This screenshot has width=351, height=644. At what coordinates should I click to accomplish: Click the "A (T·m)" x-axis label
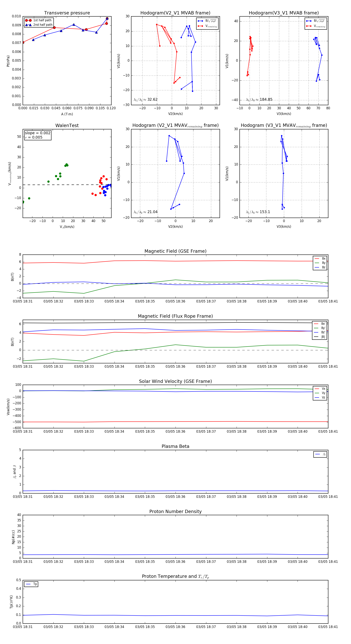(x=67, y=114)
